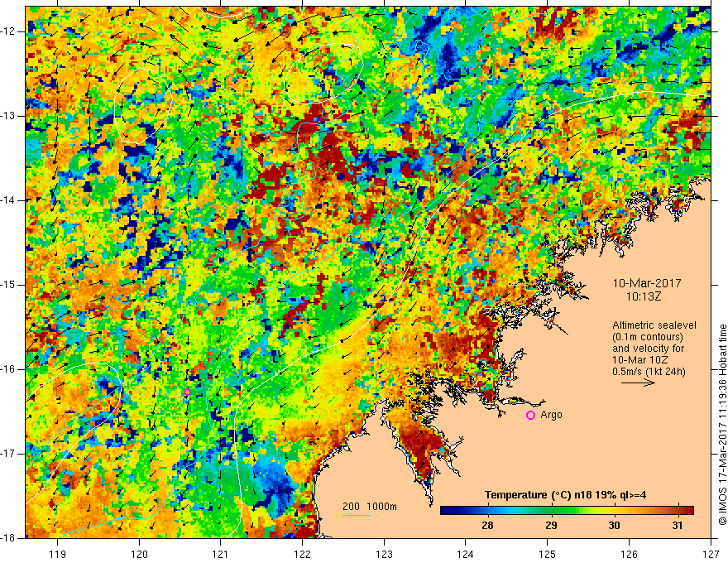Click the '200' isobath depth label
The height and width of the screenshot is (563, 728).
351,507
